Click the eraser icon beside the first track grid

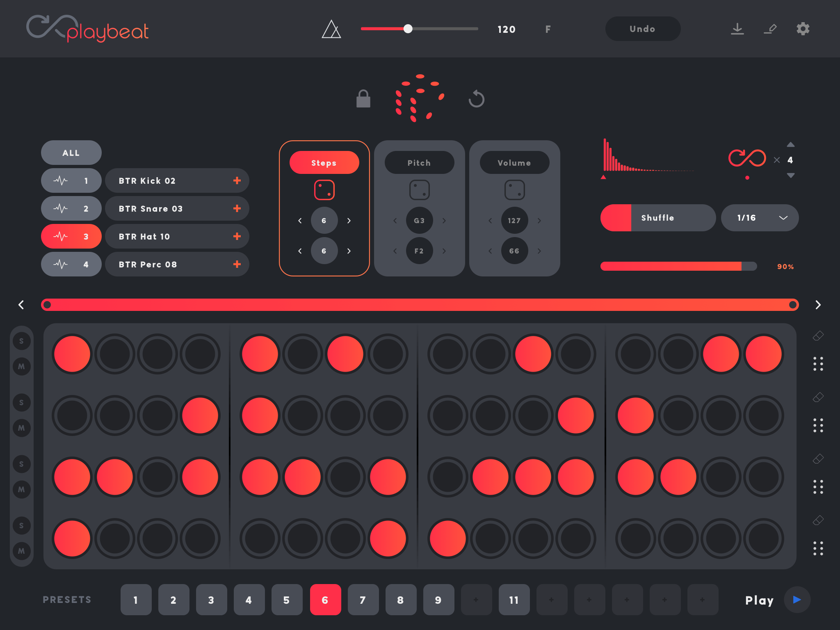pyautogui.click(x=818, y=336)
